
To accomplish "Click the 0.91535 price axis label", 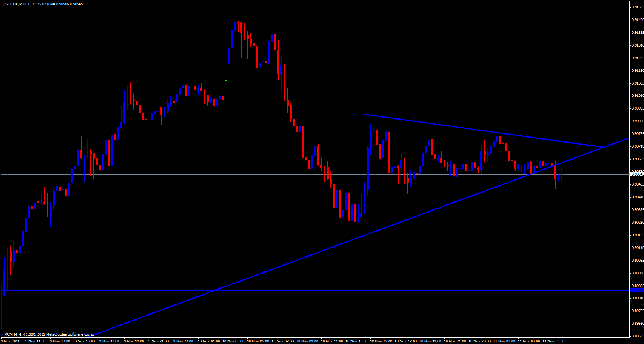I will tap(637, 7).
